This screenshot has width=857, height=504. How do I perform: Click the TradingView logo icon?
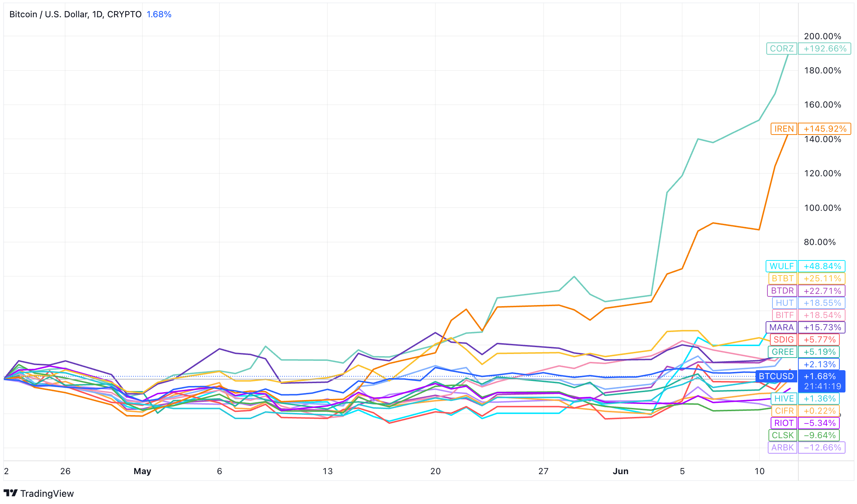click(10, 493)
